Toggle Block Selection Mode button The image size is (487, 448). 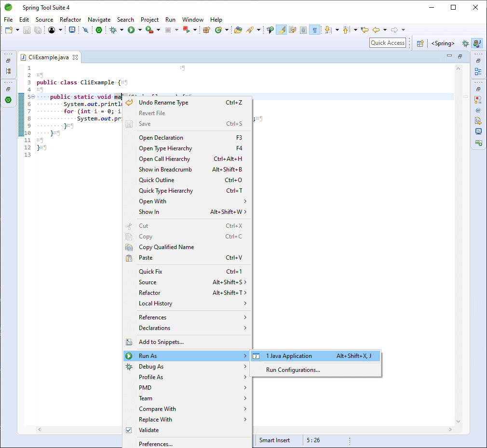pos(303,30)
